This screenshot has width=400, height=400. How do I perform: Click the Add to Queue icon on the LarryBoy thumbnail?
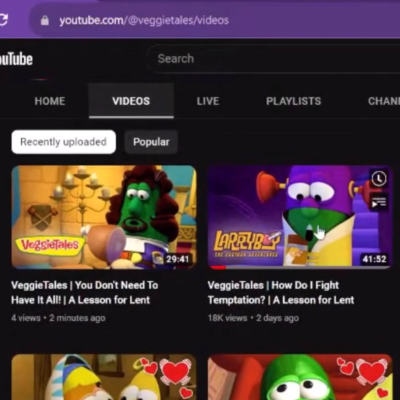(379, 202)
